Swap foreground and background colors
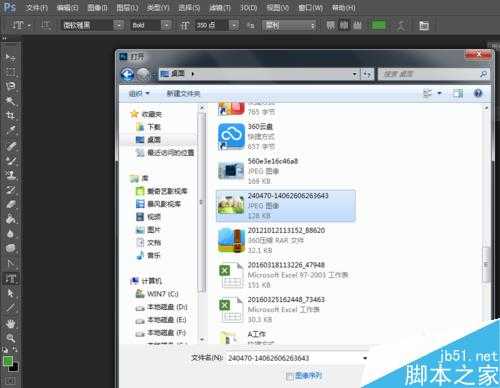This screenshot has width=500, height=388. (15, 350)
